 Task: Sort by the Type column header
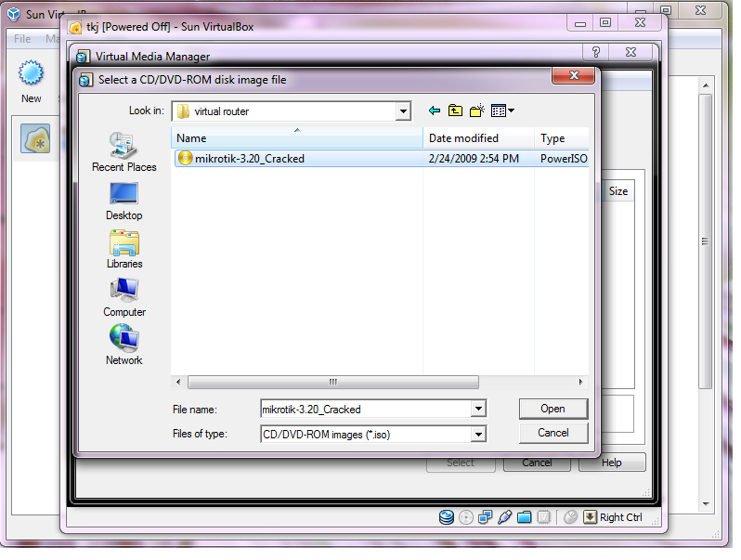click(562, 138)
